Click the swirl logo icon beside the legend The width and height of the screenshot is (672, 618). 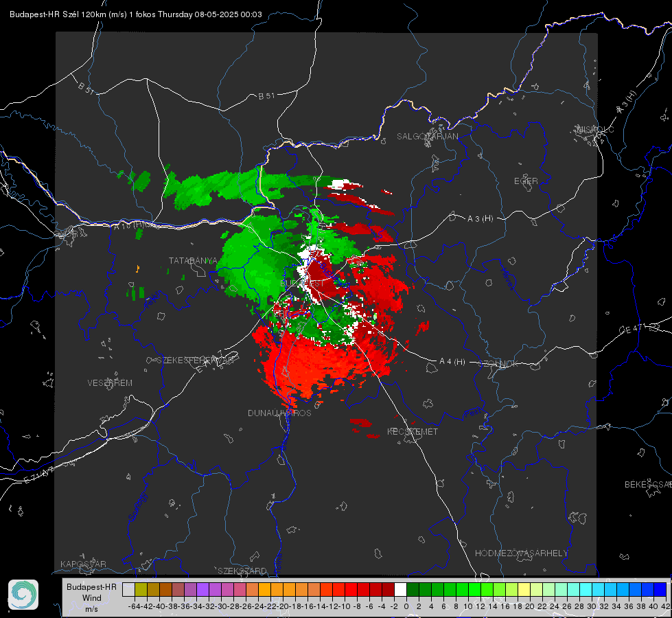coord(23,595)
